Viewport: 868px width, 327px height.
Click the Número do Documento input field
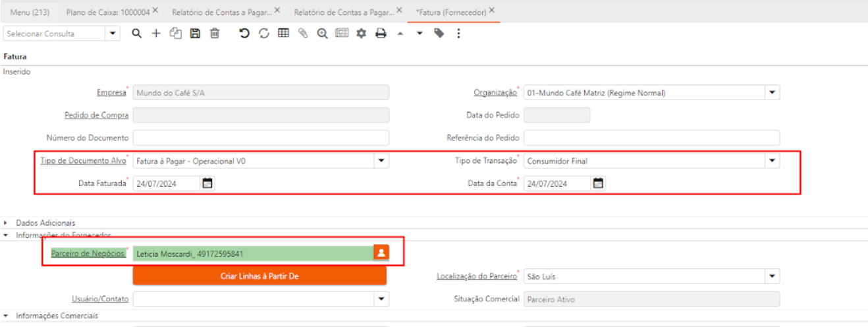[261, 138]
